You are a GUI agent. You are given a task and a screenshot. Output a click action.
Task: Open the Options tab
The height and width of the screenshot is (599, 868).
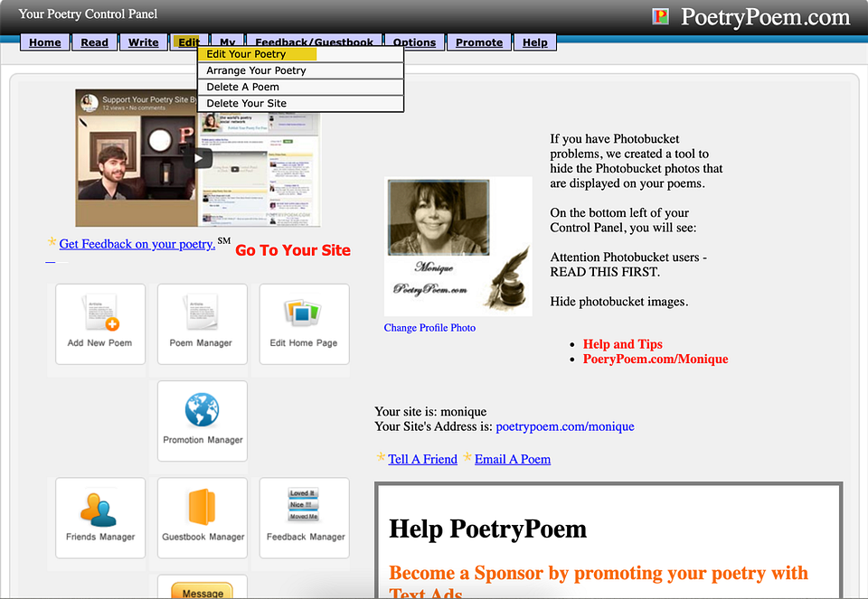[415, 42]
